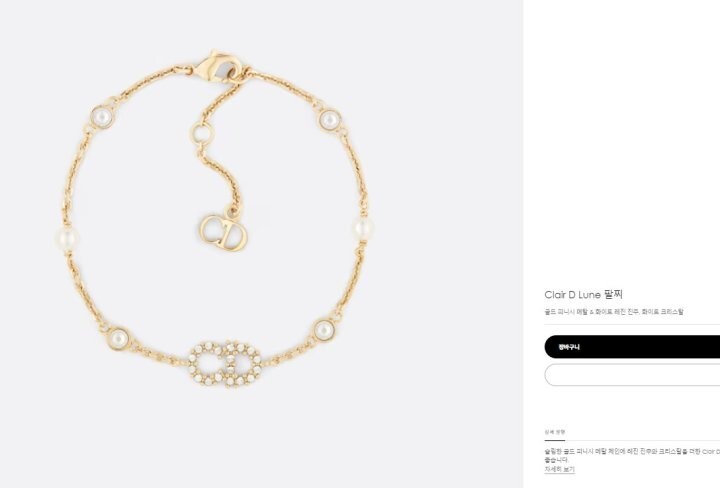720x488 pixels.
Task: Click the top-left bezel-set pearl
Action: click(101, 117)
